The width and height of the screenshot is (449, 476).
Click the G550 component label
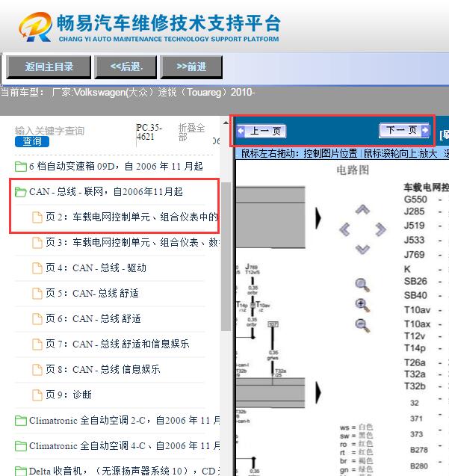(x=415, y=200)
